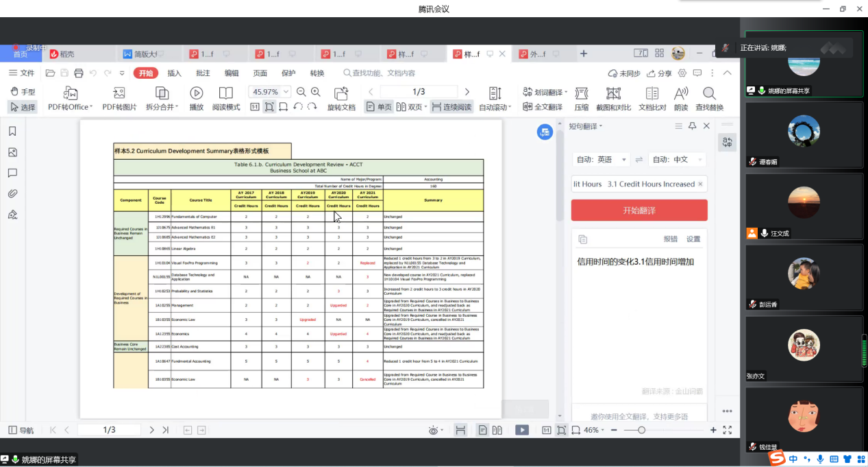Open the 45.97% zoom level dropdown
The height and width of the screenshot is (467, 868).
(286, 92)
